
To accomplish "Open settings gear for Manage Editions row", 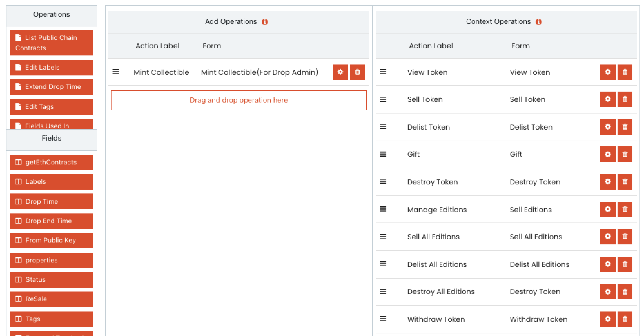I will tap(607, 209).
